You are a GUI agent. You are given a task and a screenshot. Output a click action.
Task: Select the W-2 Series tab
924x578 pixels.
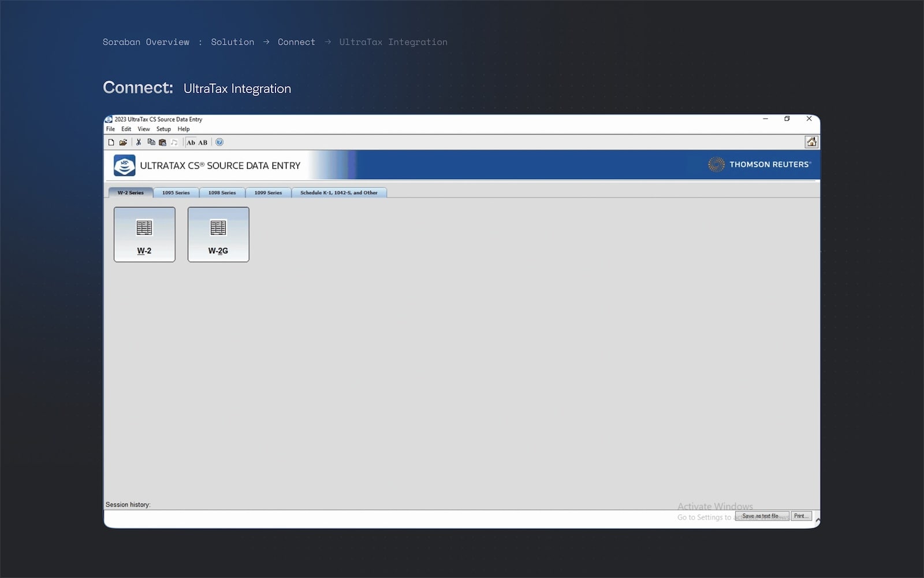click(131, 192)
